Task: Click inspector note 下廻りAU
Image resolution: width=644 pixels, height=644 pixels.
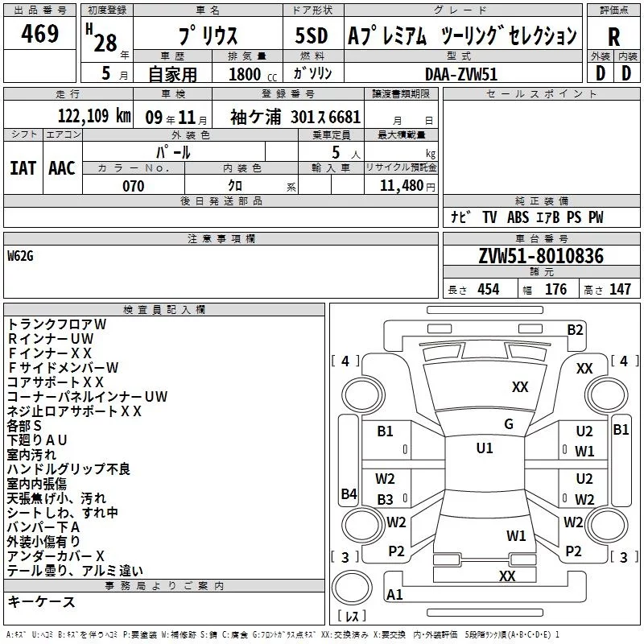Action: 37,440
